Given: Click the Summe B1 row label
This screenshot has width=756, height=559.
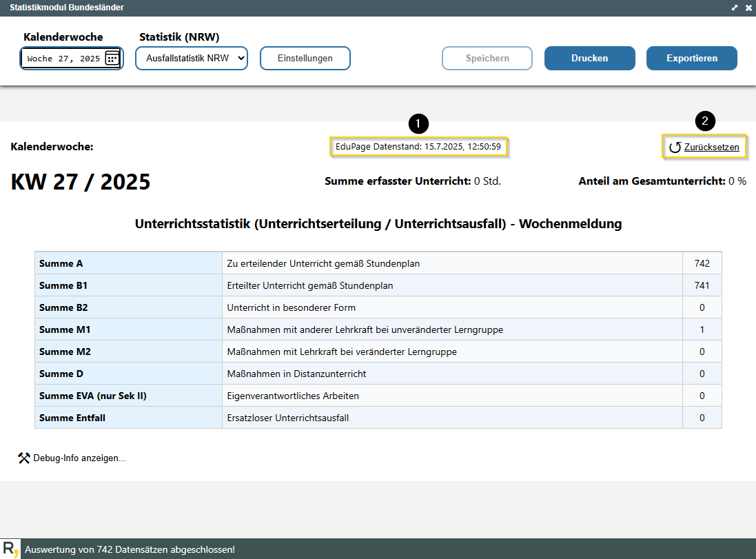Looking at the screenshot, I should pyautogui.click(x=63, y=285).
